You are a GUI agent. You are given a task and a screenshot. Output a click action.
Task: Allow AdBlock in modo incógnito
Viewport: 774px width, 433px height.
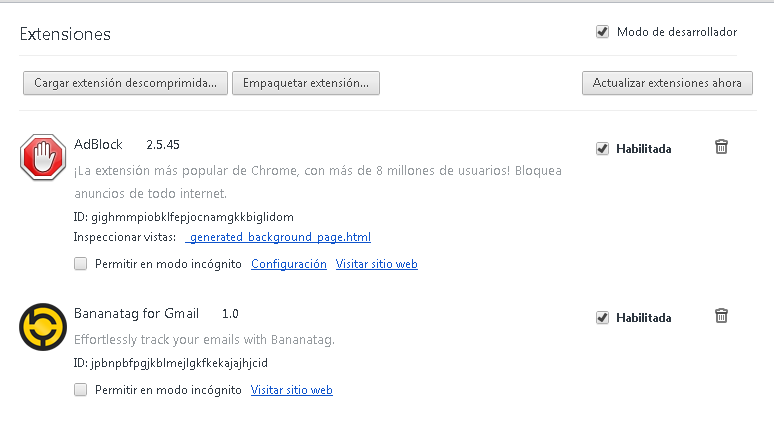(80, 264)
